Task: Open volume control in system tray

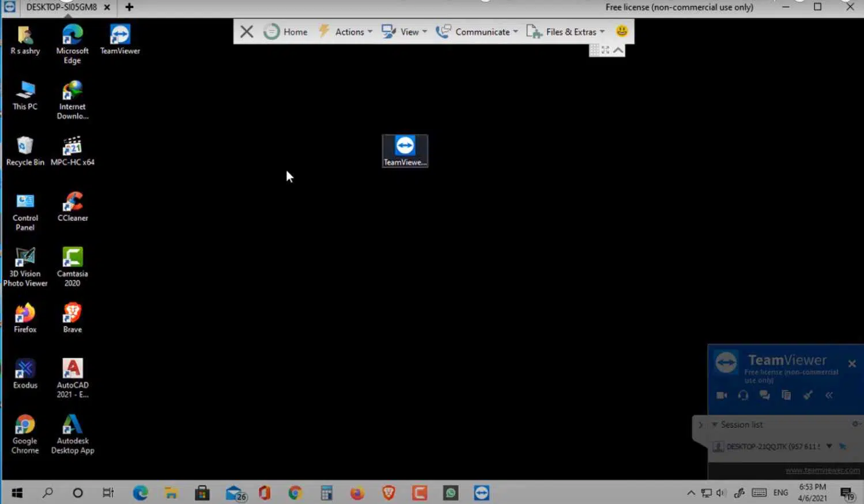Action: click(720, 492)
